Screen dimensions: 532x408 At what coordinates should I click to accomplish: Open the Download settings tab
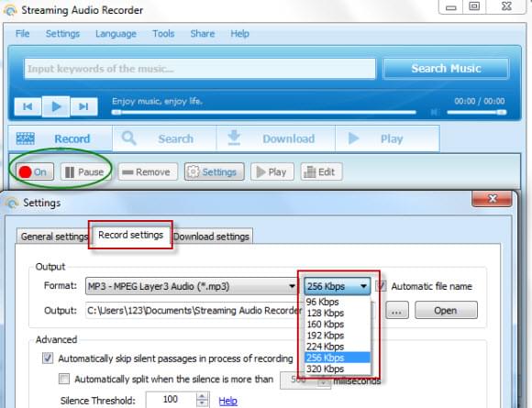(212, 236)
